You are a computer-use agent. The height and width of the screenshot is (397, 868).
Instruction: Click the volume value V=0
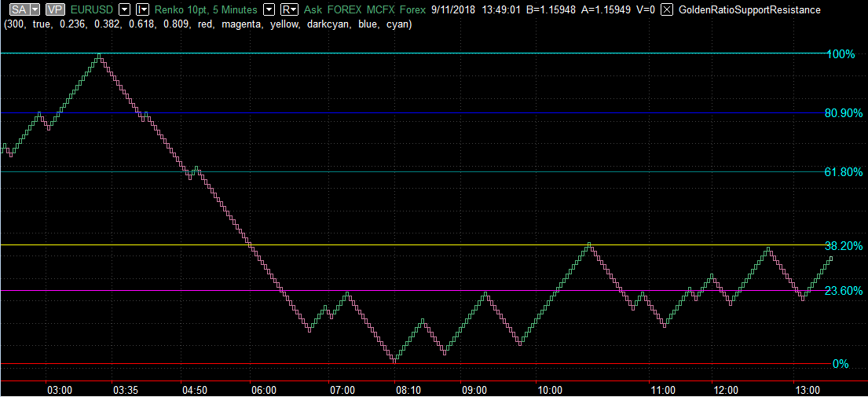(x=646, y=10)
